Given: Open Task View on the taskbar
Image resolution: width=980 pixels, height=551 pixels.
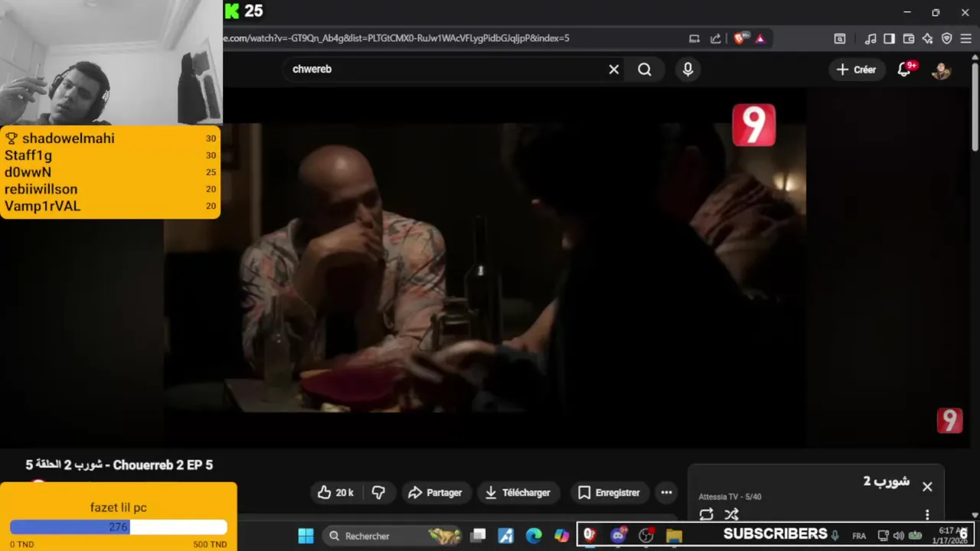Looking at the screenshot, I should coord(478,536).
